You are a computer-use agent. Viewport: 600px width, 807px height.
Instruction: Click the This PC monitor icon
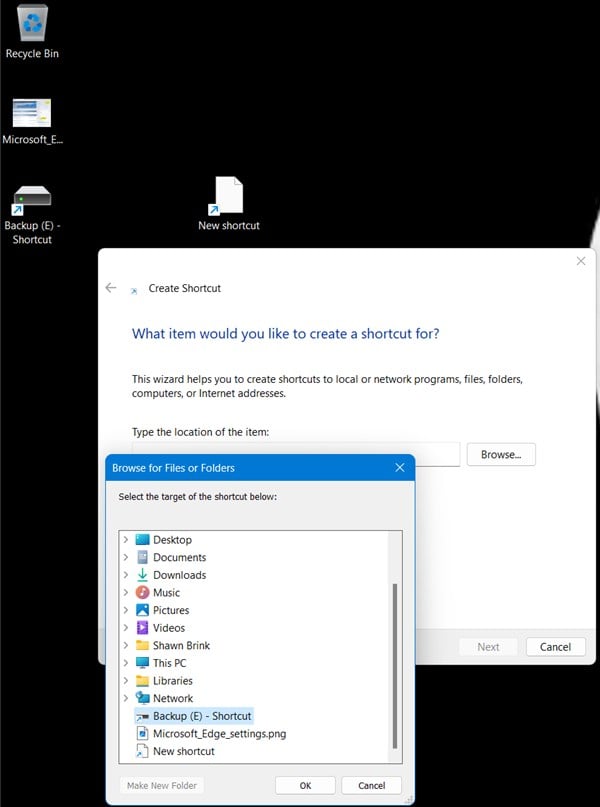tap(143, 663)
